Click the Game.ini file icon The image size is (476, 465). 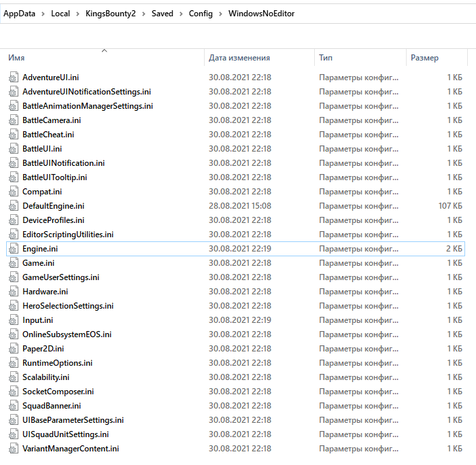tap(13, 263)
